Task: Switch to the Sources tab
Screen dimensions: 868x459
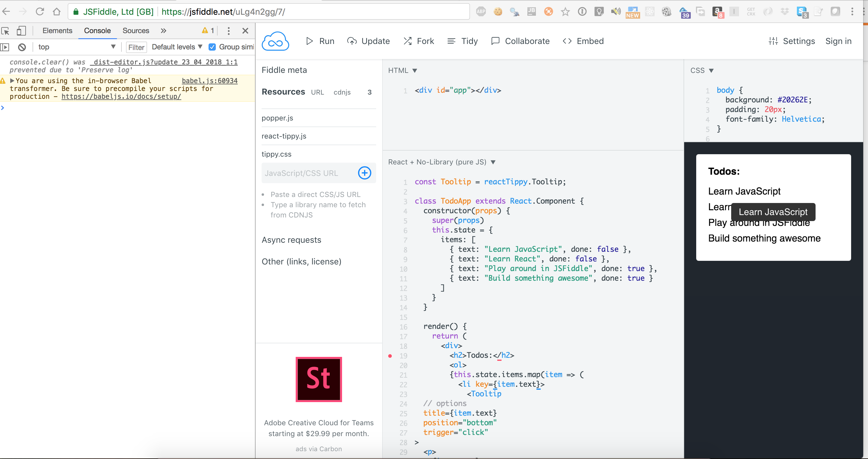Action: tap(135, 31)
